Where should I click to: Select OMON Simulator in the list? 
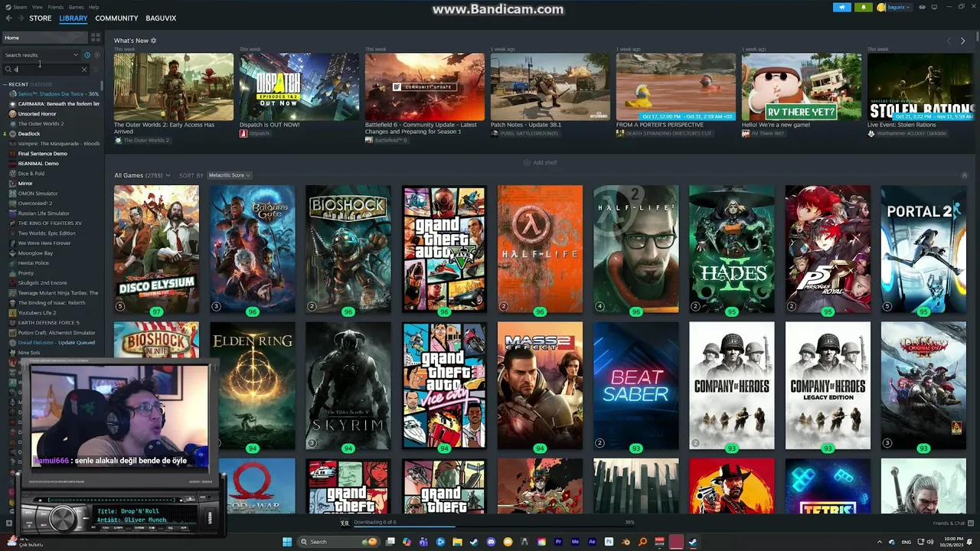pos(38,193)
